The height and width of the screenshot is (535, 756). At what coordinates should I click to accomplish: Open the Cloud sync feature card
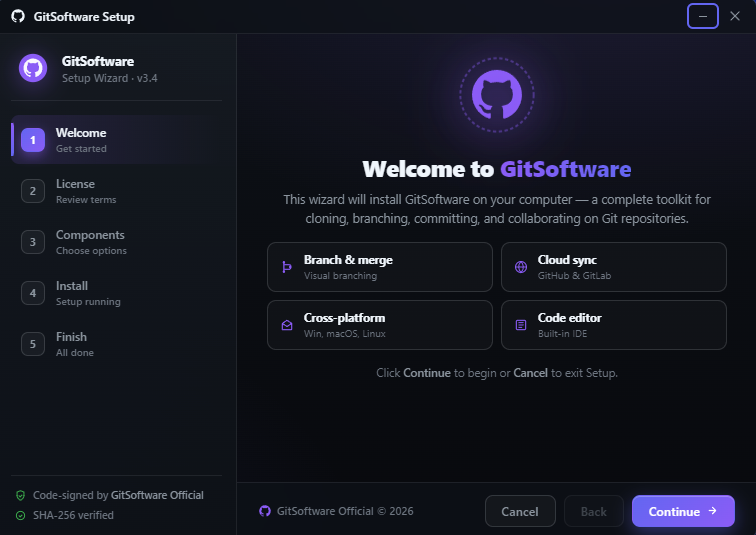[x=614, y=267]
